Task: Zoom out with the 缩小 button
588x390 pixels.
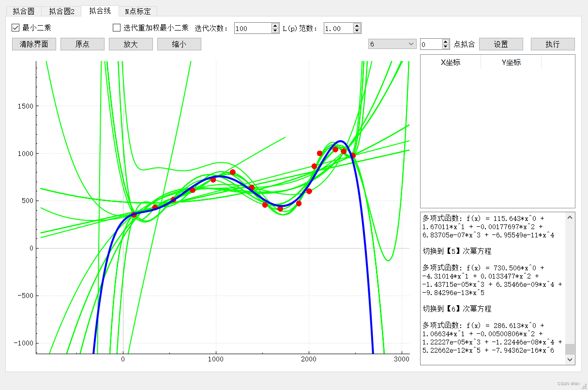Action: click(x=179, y=44)
